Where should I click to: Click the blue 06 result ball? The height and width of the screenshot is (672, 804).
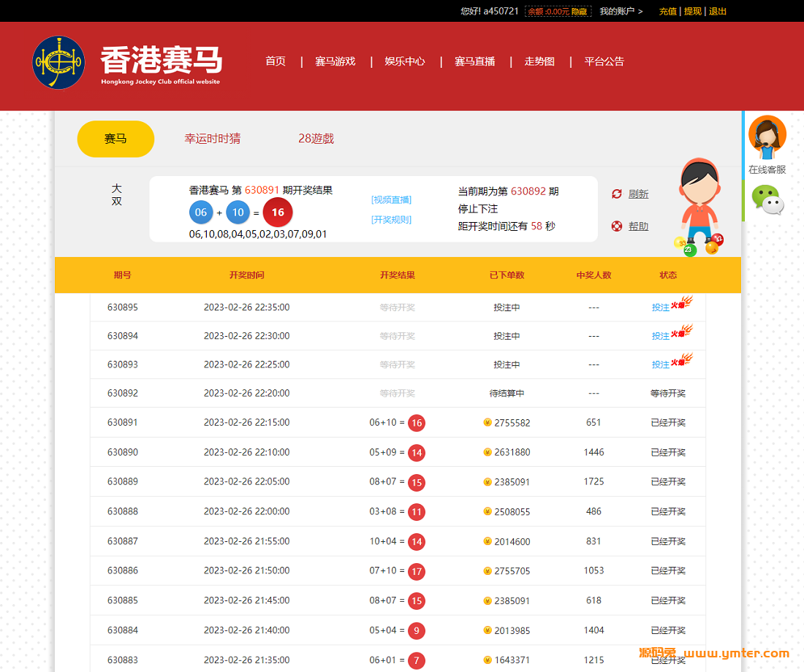pos(201,213)
